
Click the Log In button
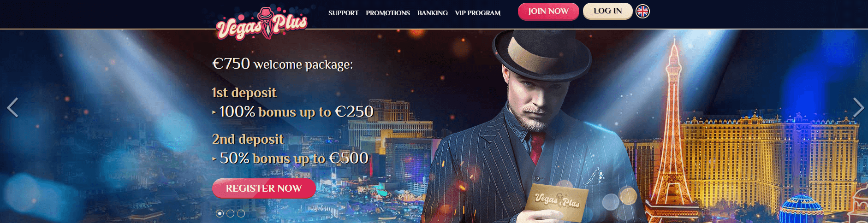[x=608, y=11]
